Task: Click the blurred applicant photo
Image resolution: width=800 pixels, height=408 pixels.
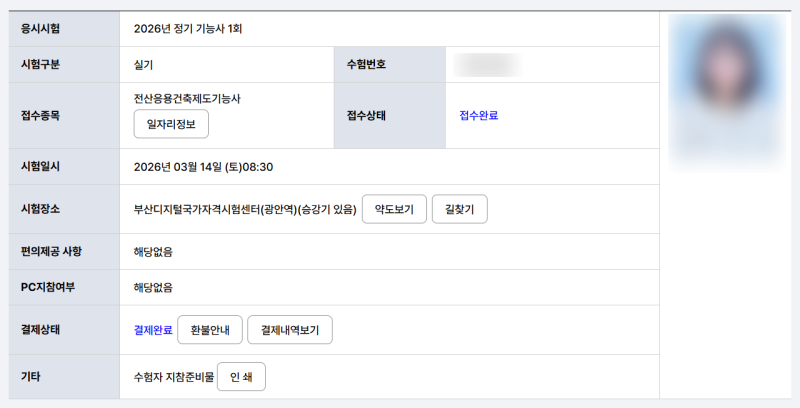Action: point(727,92)
